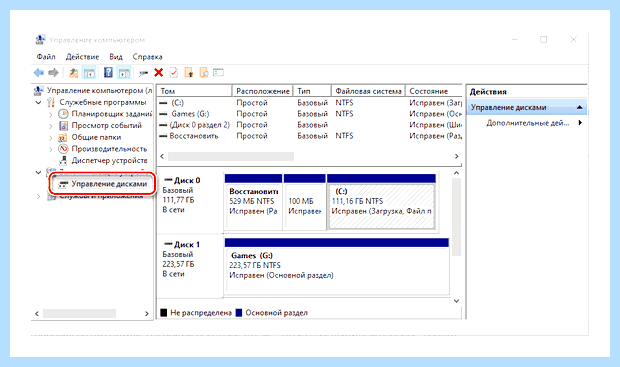Open the Действие menu
This screenshot has width=620, height=367.
(82, 57)
